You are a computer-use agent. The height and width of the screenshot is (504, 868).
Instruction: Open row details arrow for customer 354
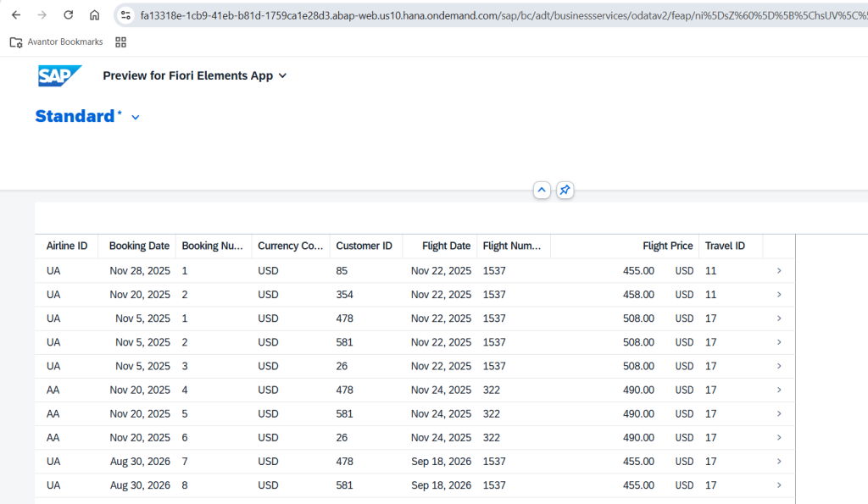(x=779, y=295)
